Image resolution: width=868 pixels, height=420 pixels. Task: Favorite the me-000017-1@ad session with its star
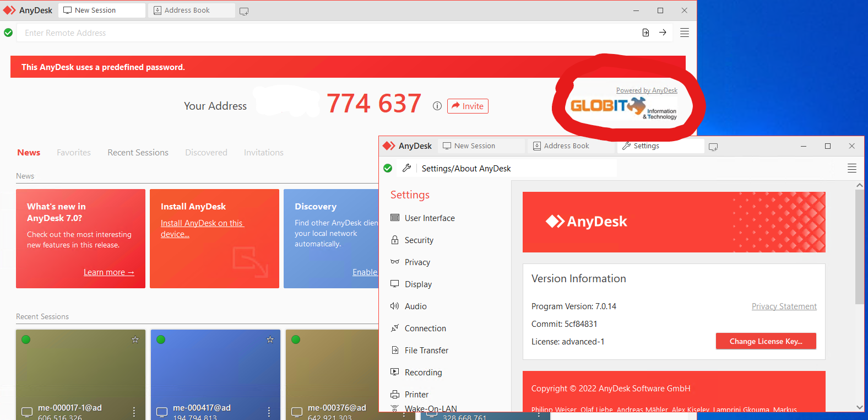coord(135,340)
